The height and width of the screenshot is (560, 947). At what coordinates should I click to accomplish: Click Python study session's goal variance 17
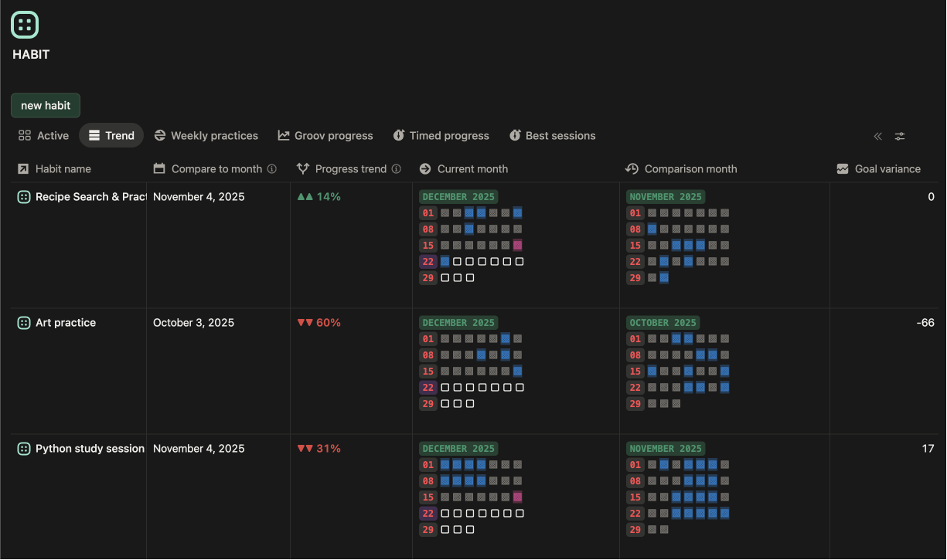tap(928, 449)
